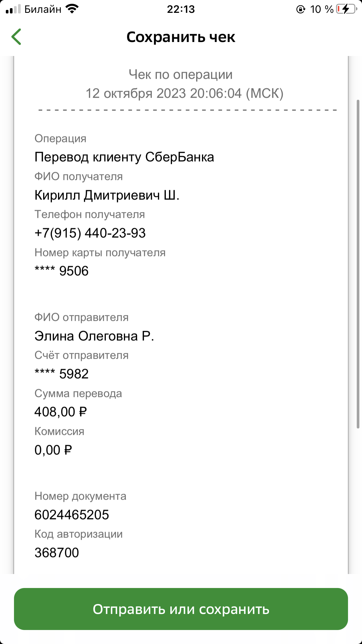Image resolution: width=362 pixels, height=644 pixels.
Task: Tap operation type Перевод клиенту СберБанка
Action: pyautogui.click(x=124, y=157)
